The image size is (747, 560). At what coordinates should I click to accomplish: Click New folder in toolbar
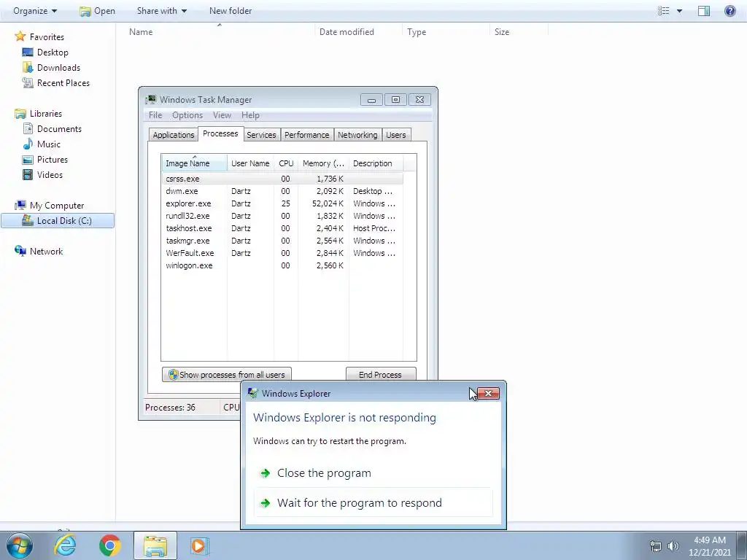231,10
